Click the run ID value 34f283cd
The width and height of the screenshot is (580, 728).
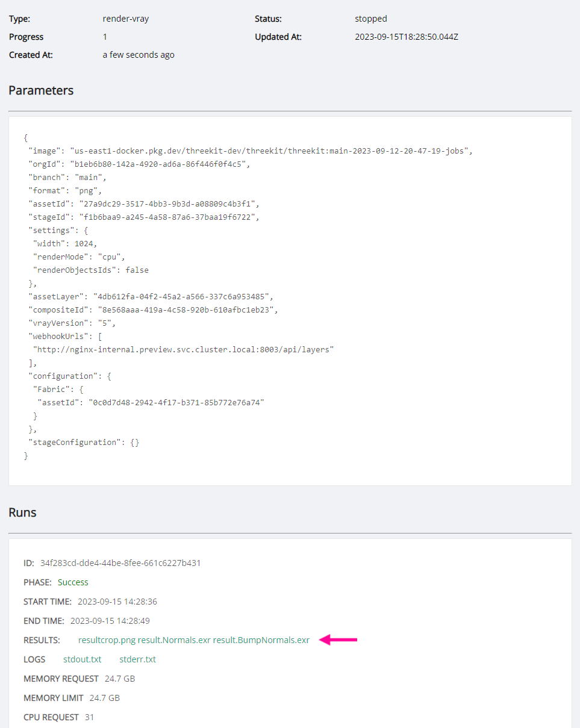click(120, 563)
